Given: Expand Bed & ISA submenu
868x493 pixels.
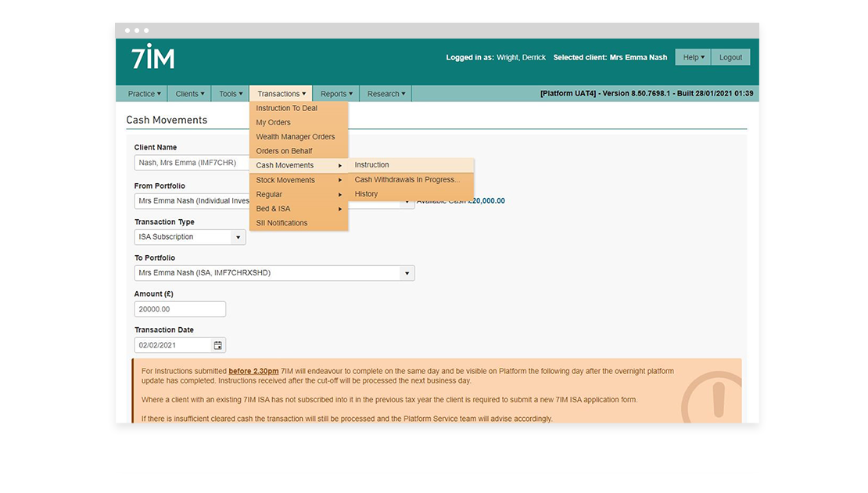Looking at the screenshot, I should click(299, 209).
